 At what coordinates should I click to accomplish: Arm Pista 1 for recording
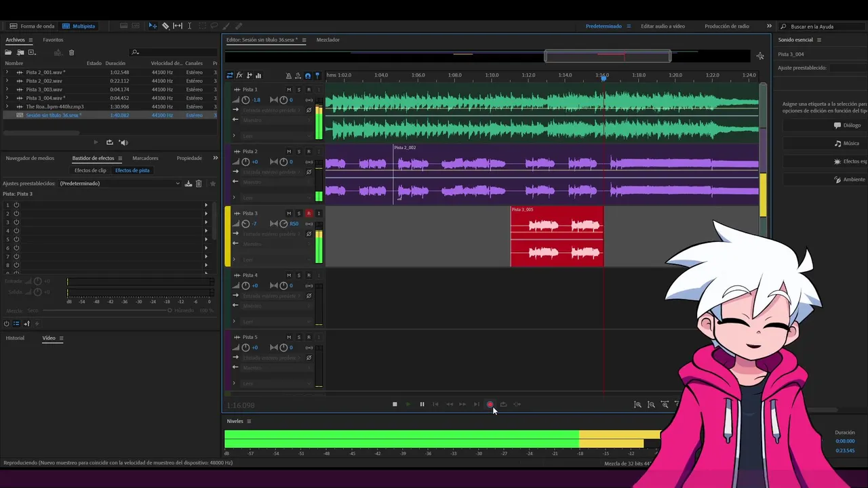[x=309, y=89]
